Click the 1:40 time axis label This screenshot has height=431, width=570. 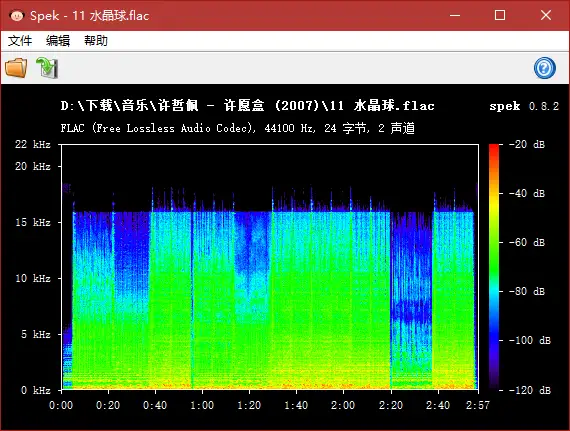pyautogui.click(x=296, y=405)
